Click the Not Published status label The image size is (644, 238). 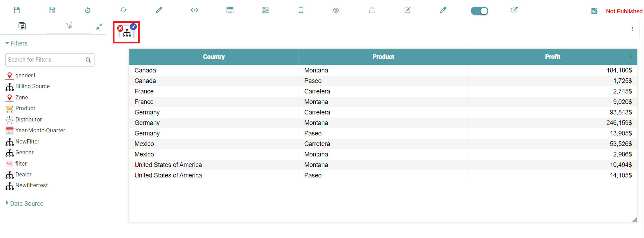click(624, 11)
